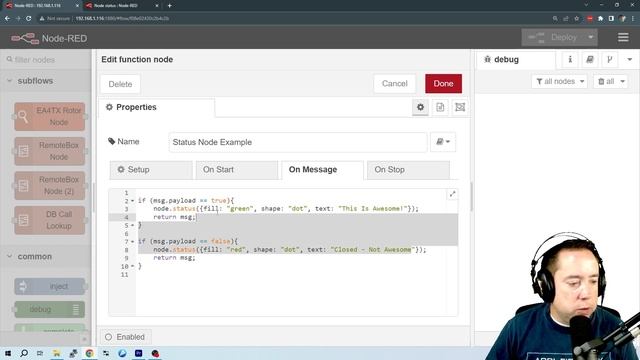Click the red Done button
Screen dimensions: 640x360
[x=443, y=84]
